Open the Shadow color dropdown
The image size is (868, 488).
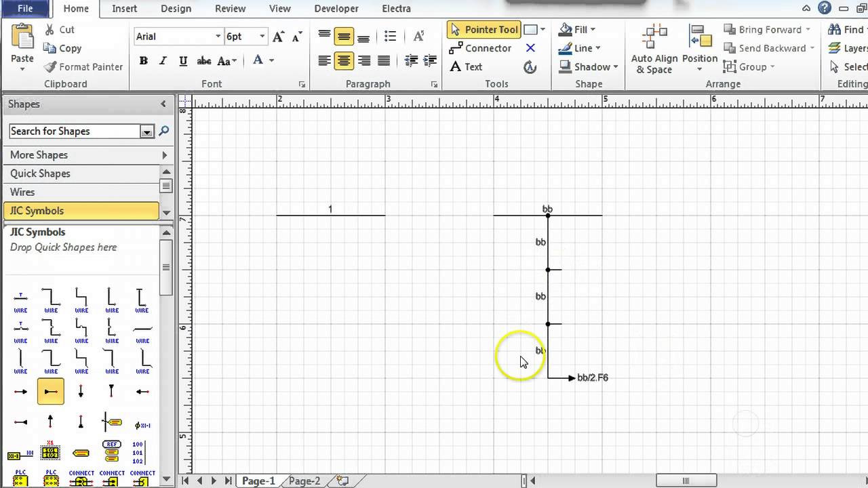tap(588, 66)
